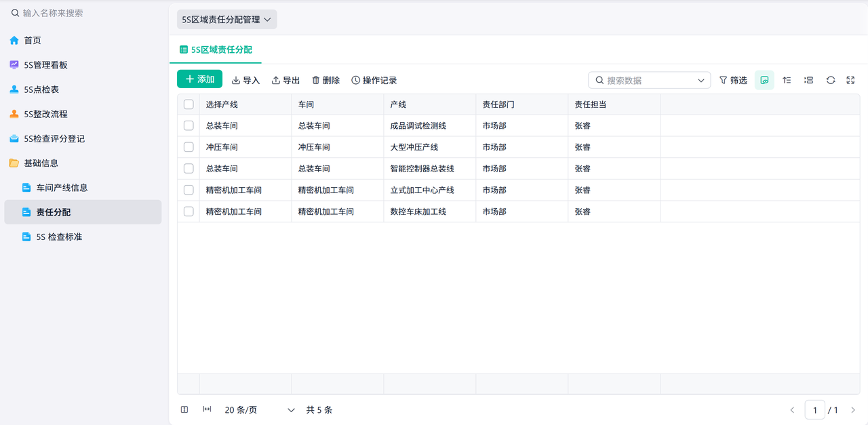Click the 删除 button
Screen dimensions: 868x425
[x=325, y=80]
